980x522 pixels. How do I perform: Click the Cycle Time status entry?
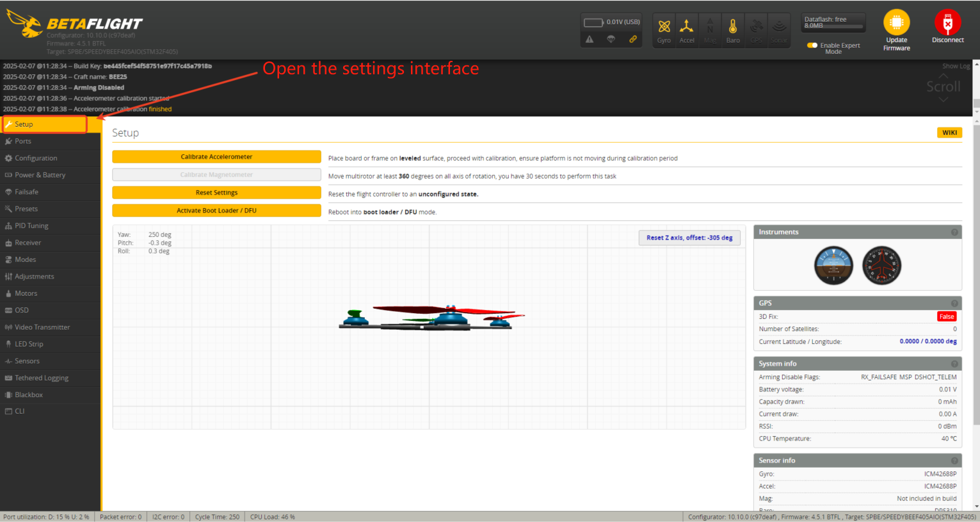click(217, 517)
